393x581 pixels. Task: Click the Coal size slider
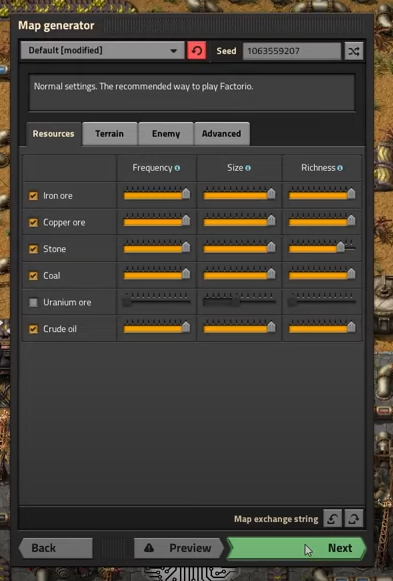pyautogui.click(x=240, y=274)
